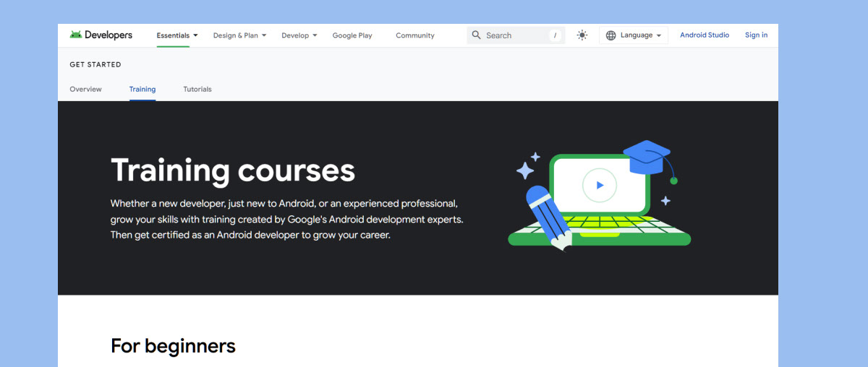Click the Sign in link
Image resolution: width=868 pixels, height=367 pixels.
757,35
